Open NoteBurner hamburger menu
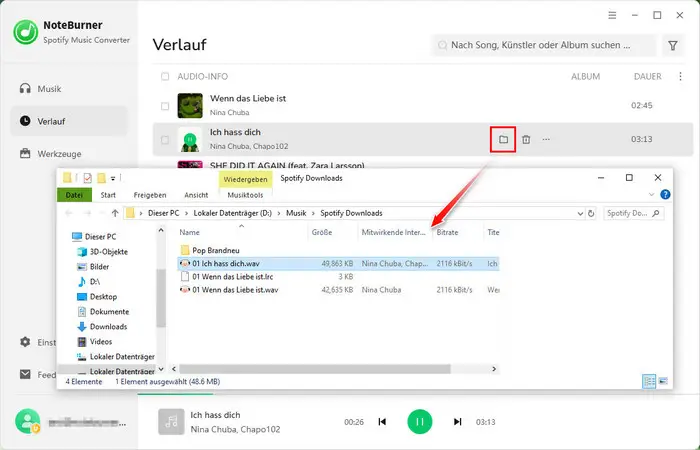700x450 pixels. 612,15
